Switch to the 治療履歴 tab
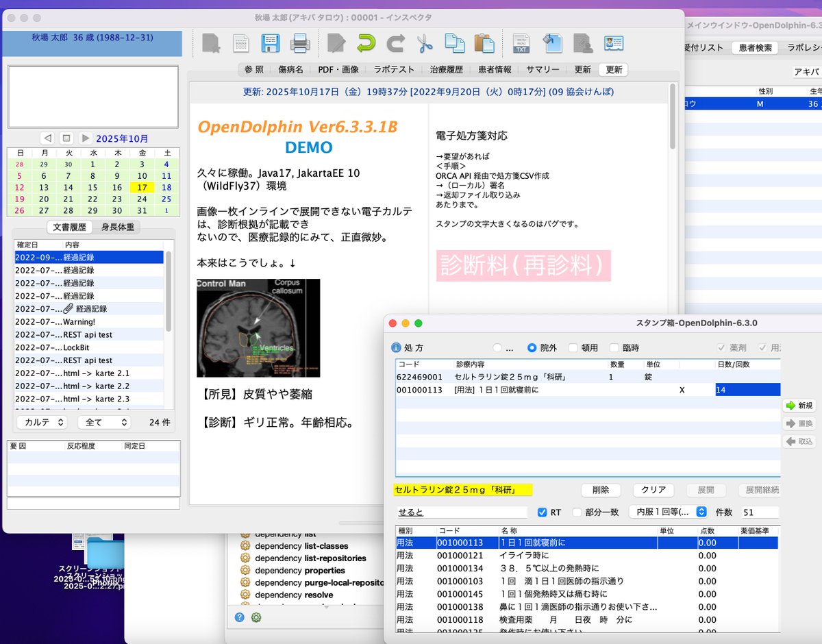The height and width of the screenshot is (644, 822). [x=447, y=70]
